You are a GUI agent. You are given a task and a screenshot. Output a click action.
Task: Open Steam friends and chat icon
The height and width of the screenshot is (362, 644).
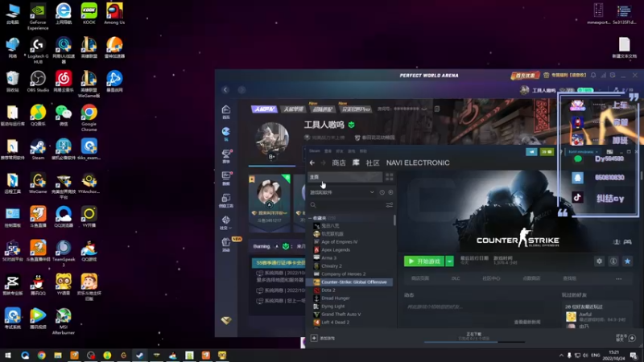(x=632, y=338)
